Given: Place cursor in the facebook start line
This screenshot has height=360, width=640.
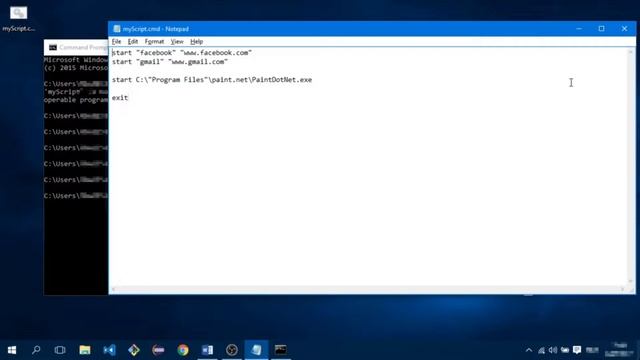Looking at the screenshot, I should [182, 53].
